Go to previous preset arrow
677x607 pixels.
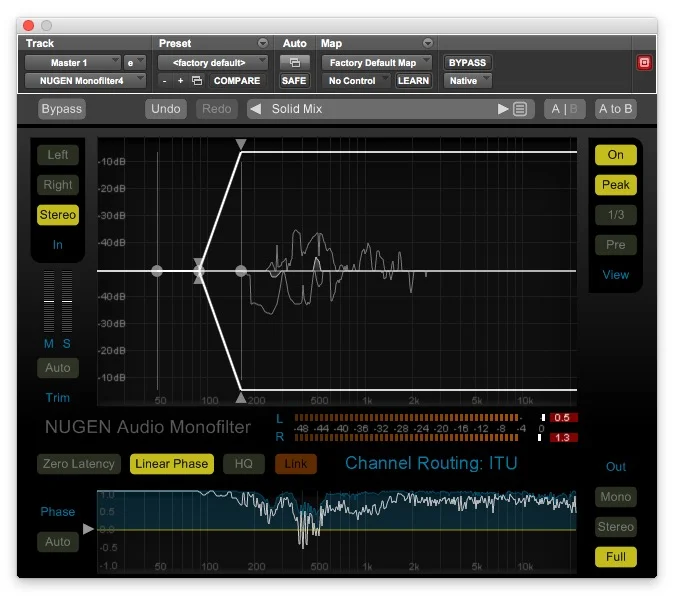pos(256,109)
